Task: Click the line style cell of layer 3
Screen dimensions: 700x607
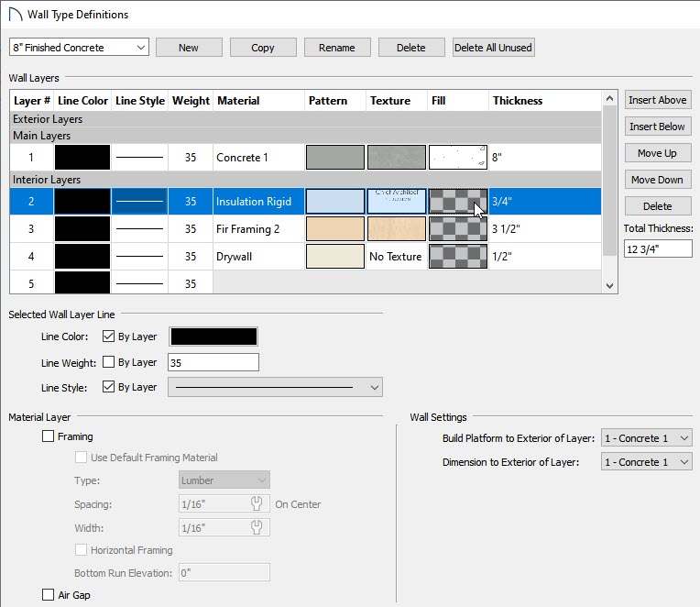Action: pos(140,228)
